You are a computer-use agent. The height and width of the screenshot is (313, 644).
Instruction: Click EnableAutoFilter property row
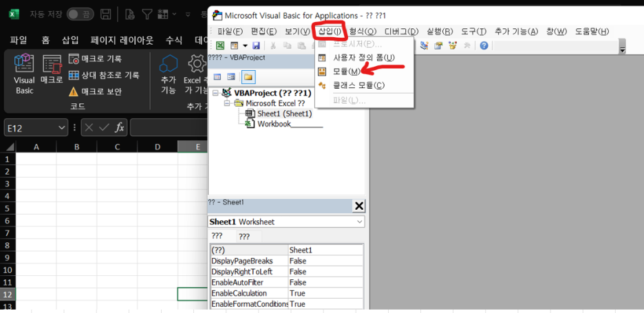pos(287,282)
